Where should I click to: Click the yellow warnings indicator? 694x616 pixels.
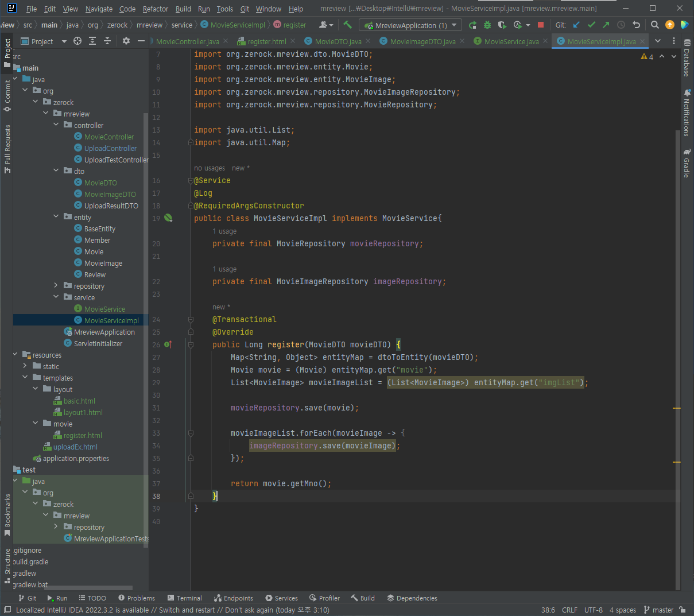(x=647, y=57)
